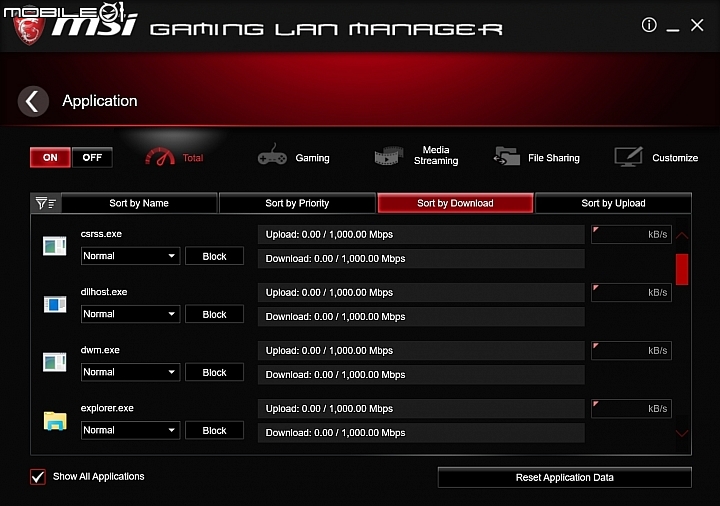
Task: Switch to Gaming mode label
Action: coord(312,158)
